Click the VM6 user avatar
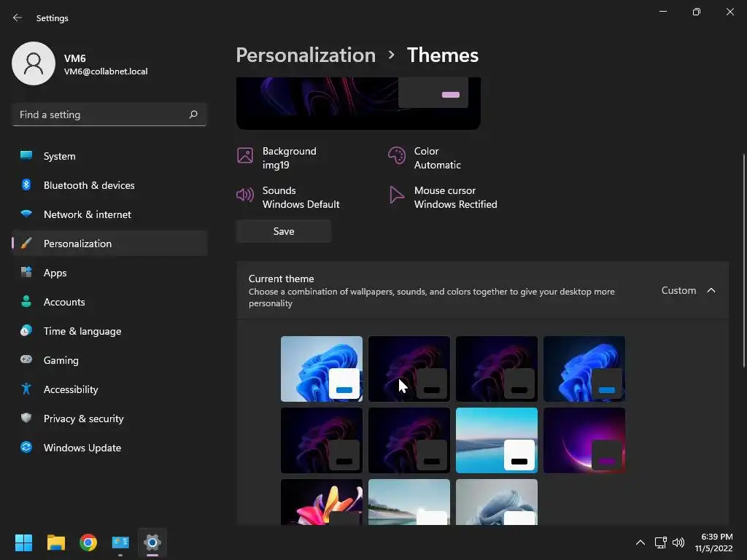Viewport: 747px width, 560px height. click(34, 63)
